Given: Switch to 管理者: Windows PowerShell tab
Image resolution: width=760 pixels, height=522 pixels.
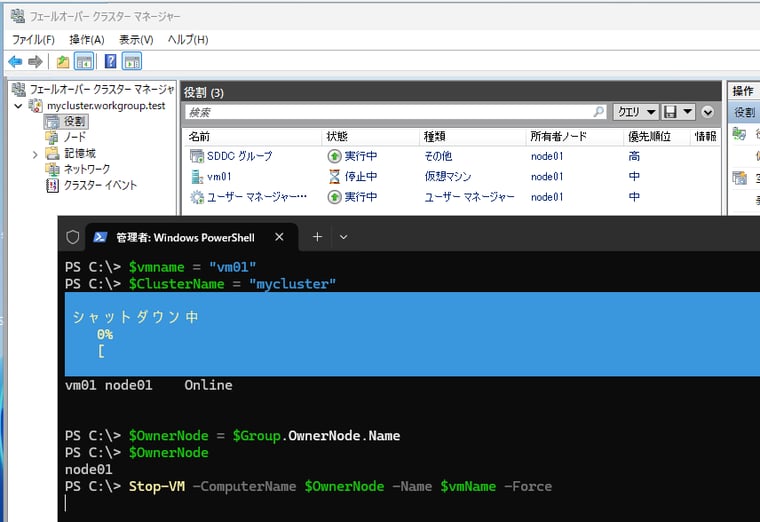Looking at the screenshot, I should point(185,237).
